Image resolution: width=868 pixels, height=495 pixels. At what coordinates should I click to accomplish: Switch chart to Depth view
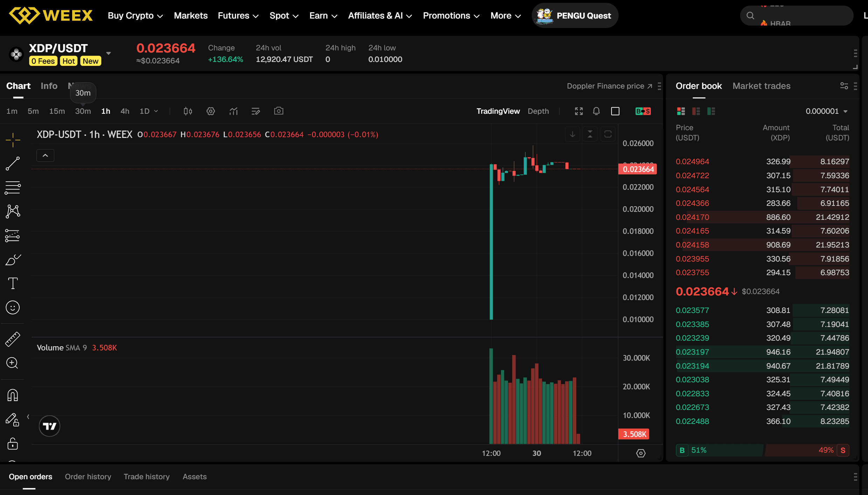538,111
